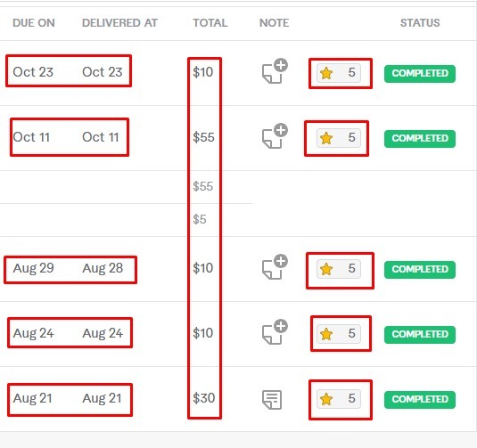This screenshot has width=477, height=448.
Task: Sort by the DUE ON column header
Action: point(34,23)
